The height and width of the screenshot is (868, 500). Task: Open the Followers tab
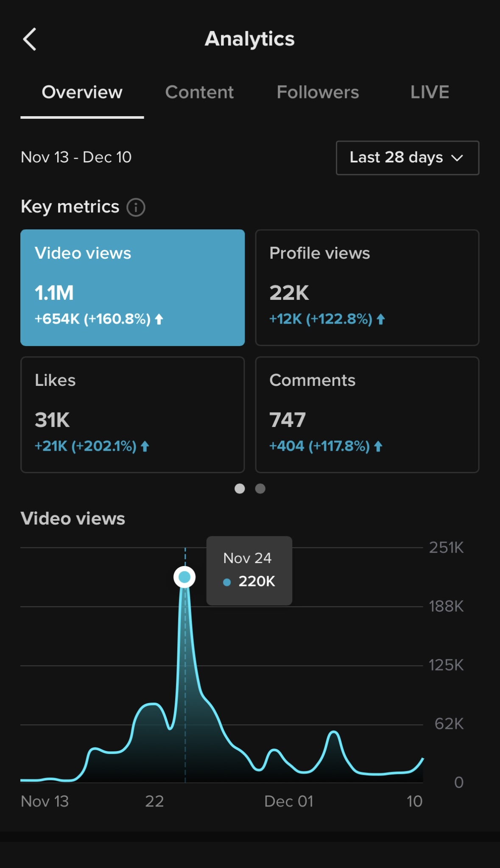[318, 92]
